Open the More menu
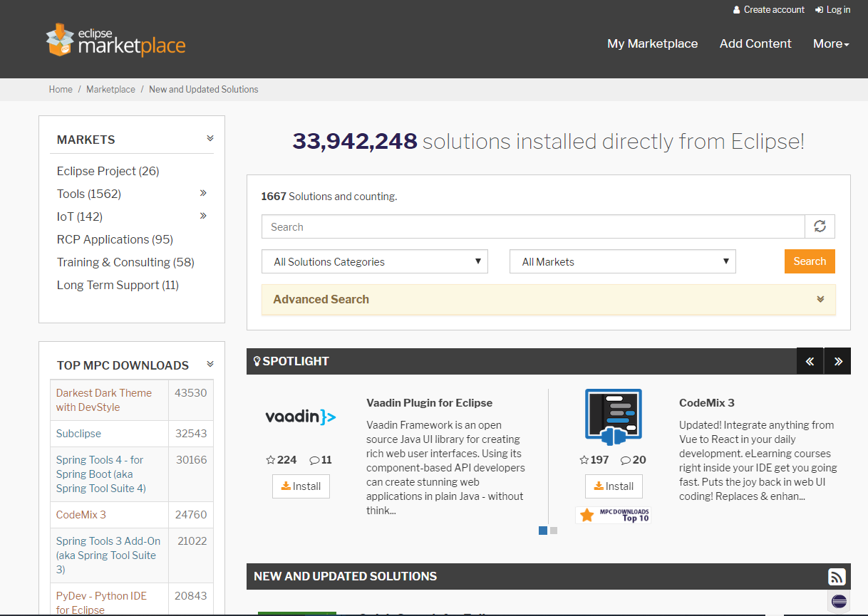 831,43
